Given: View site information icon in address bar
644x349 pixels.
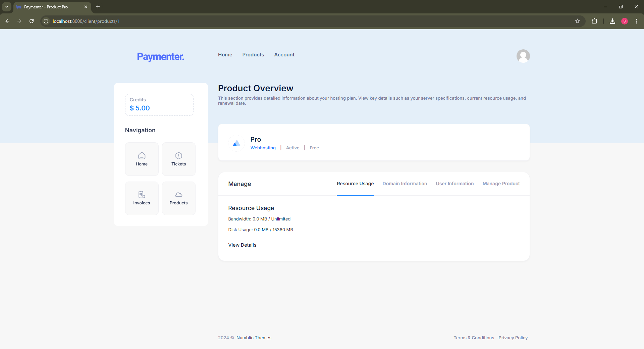Looking at the screenshot, I should point(46,21).
